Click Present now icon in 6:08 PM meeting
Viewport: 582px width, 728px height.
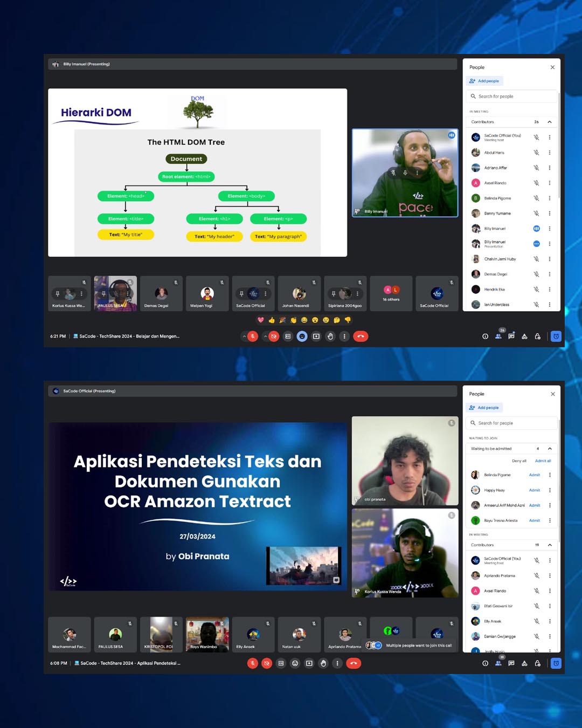(x=309, y=663)
